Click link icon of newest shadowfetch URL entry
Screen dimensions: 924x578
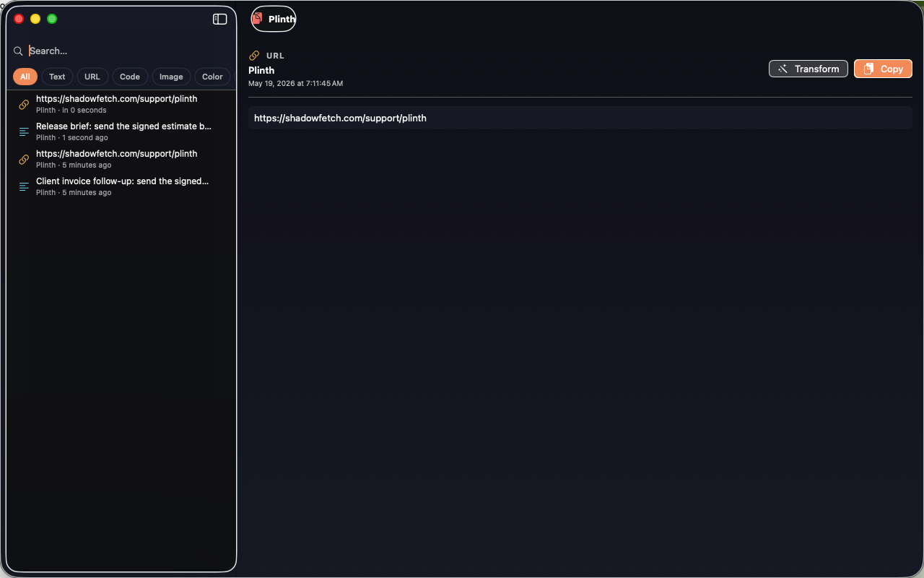[24, 105]
